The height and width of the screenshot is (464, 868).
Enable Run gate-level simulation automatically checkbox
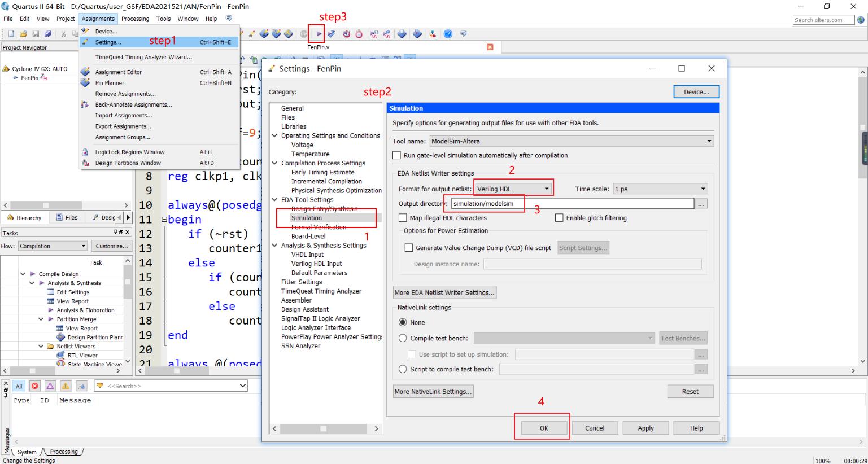click(x=396, y=155)
